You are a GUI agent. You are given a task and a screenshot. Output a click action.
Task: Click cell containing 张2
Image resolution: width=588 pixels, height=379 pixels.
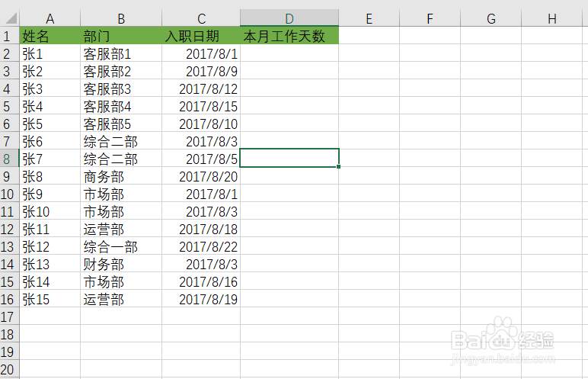[50, 71]
